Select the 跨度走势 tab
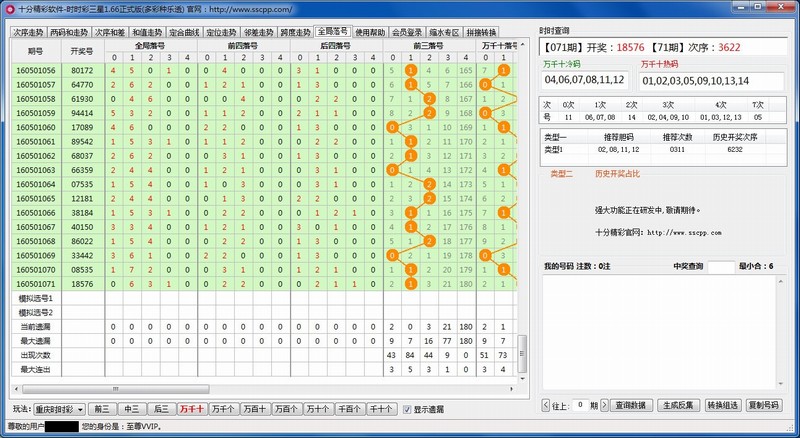The height and width of the screenshot is (438, 800). tap(295, 32)
